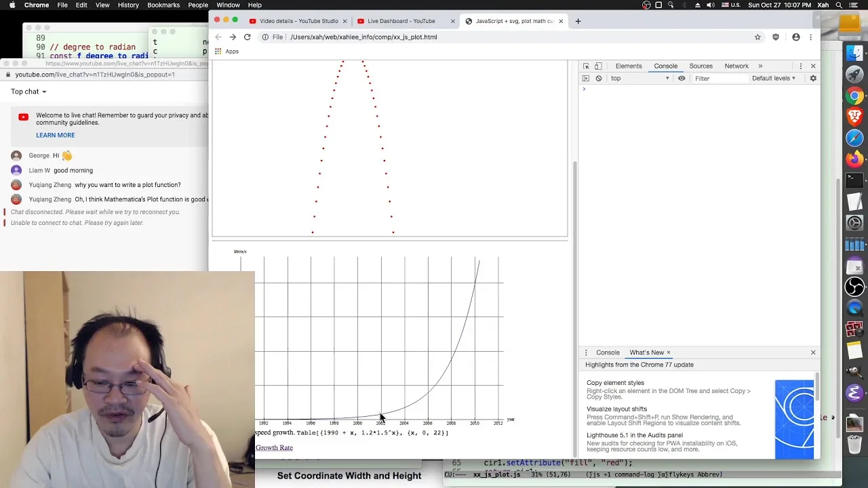Expand the top JavaScript context dropdown
Screen dimensions: 868x488
pyautogui.click(x=640, y=79)
